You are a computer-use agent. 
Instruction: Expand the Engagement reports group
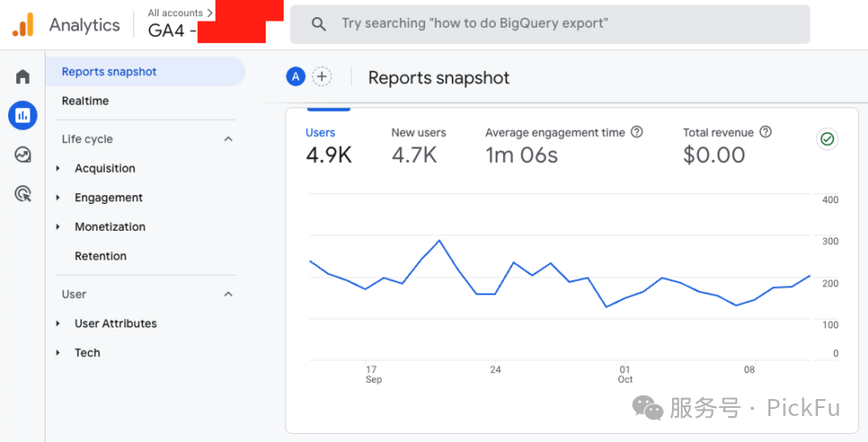tap(108, 198)
